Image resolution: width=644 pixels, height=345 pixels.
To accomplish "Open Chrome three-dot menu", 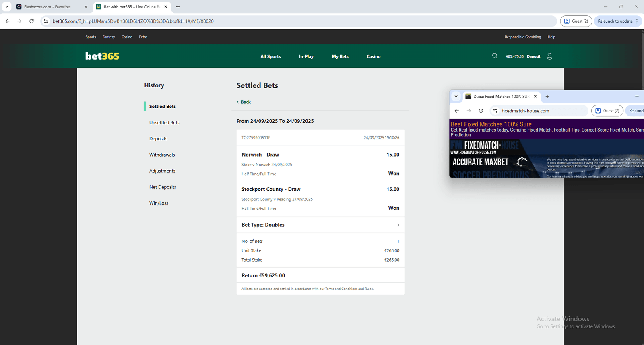I will pyautogui.click(x=637, y=21).
